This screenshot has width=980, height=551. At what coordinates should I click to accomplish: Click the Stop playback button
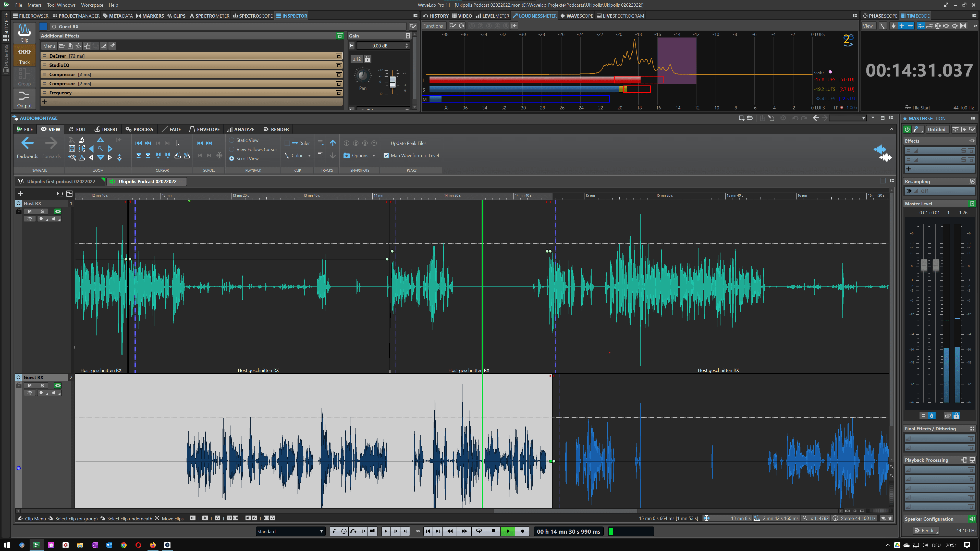[x=493, y=531]
